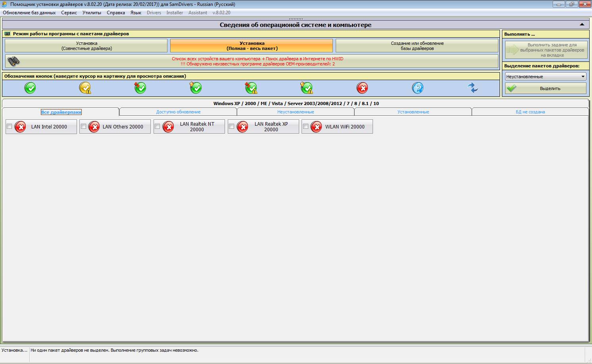
Task: Switch to the Неустановленные tab
Action: pos(296,112)
